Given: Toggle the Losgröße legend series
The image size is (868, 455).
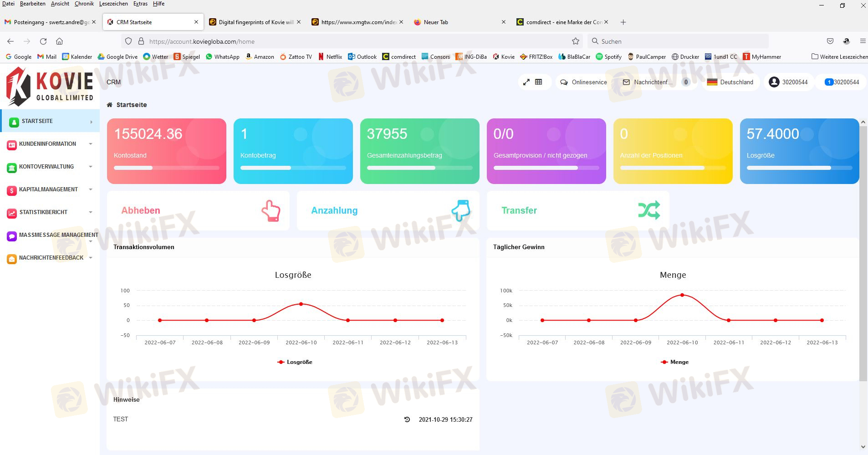Looking at the screenshot, I should point(295,362).
